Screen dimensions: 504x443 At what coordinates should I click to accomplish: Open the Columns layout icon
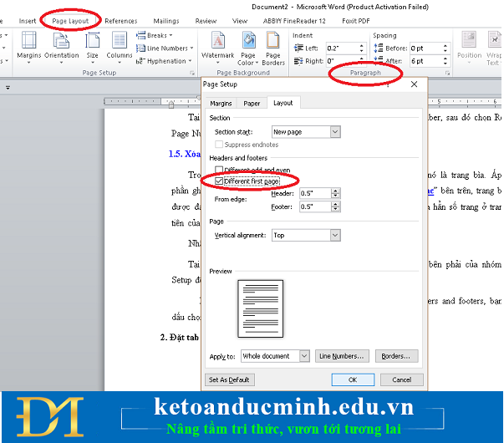(120, 40)
